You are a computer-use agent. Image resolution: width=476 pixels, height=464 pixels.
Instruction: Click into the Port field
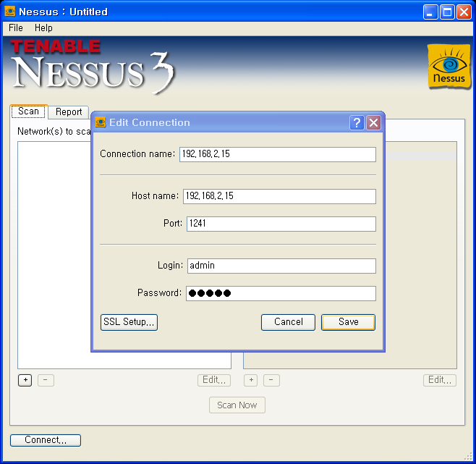click(281, 224)
